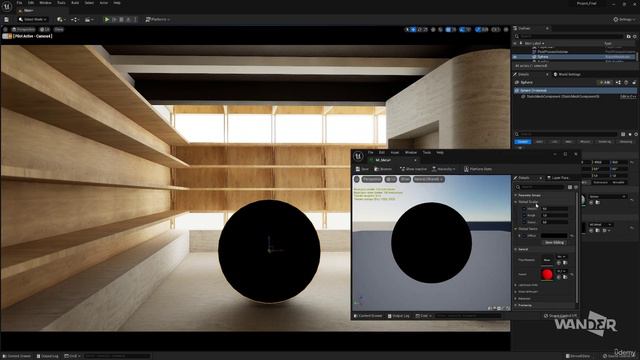This screenshot has height=360, width=640.
Task: Open the Blueprints toolbar icon dropdown
Action: tap(75, 19)
